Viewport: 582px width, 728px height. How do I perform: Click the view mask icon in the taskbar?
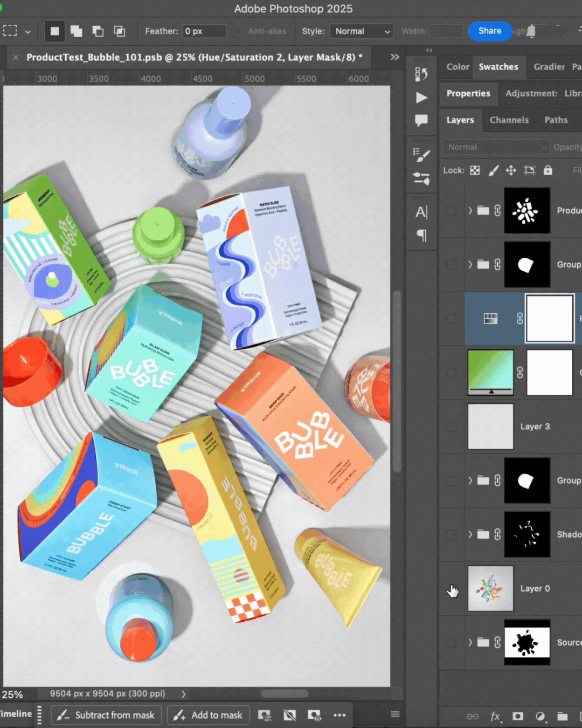(314, 715)
